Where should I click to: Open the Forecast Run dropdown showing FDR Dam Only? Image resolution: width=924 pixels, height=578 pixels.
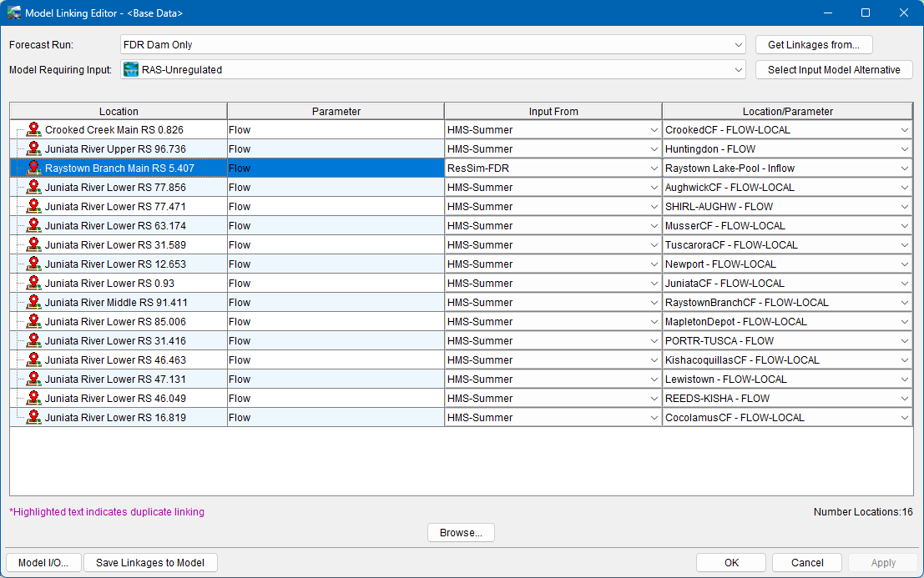pyautogui.click(x=738, y=44)
